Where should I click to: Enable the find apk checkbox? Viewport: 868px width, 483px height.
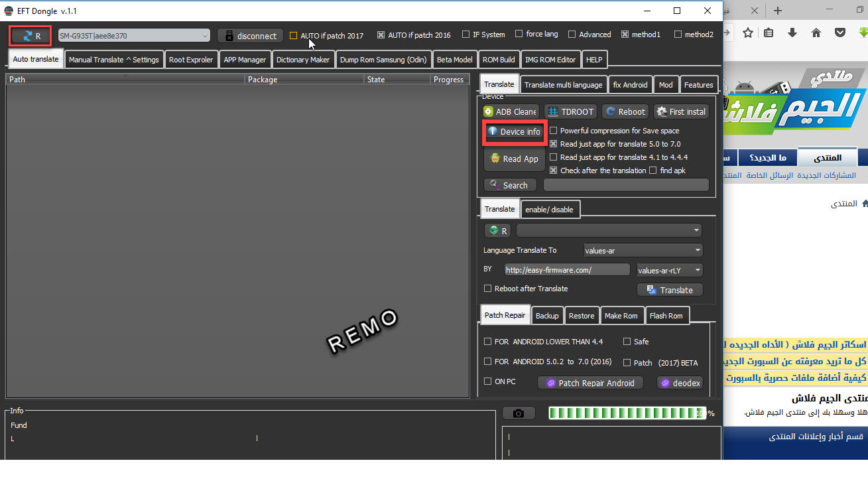point(653,171)
